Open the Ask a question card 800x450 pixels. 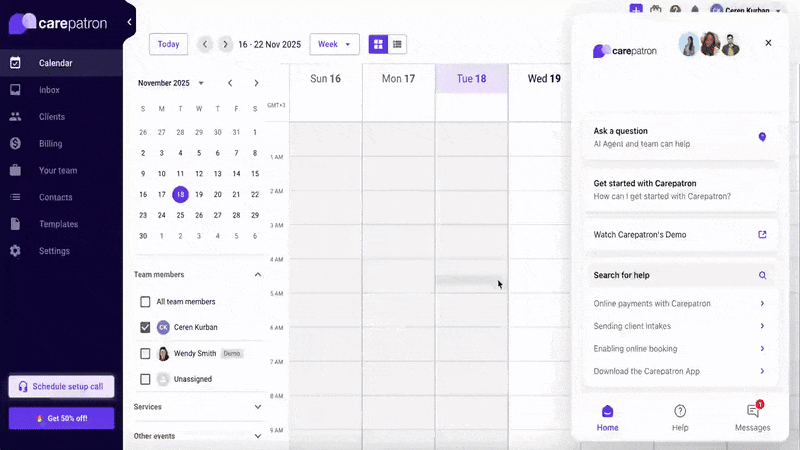(x=680, y=137)
